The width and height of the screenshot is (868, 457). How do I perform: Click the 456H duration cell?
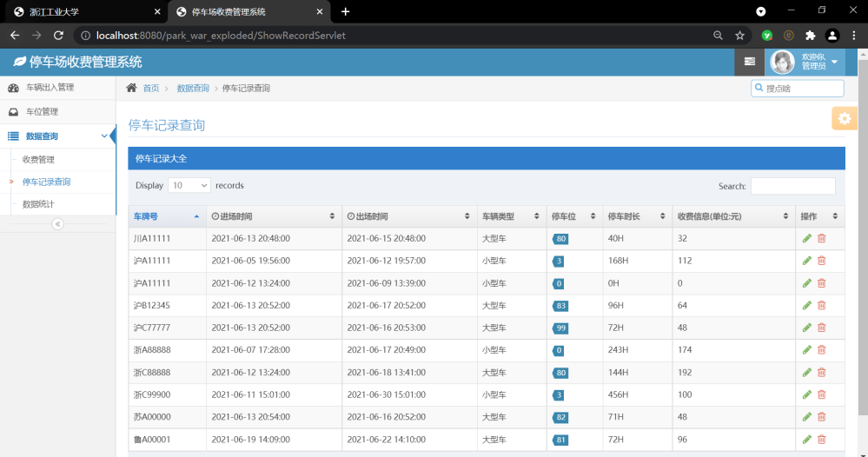pyautogui.click(x=637, y=394)
